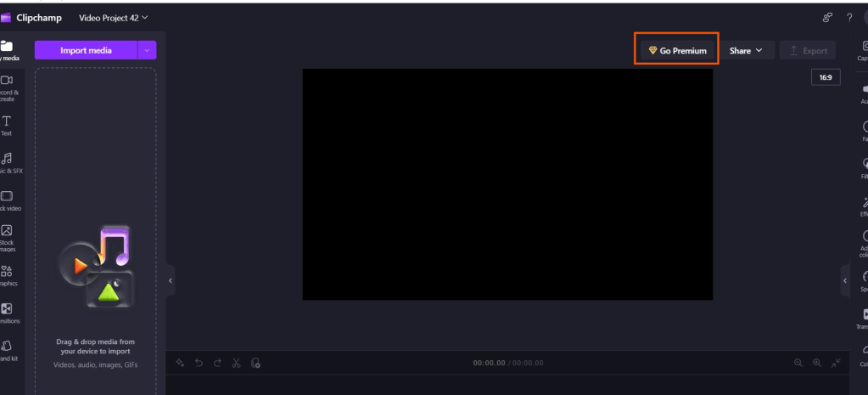Open the Stock video library

coord(7,200)
